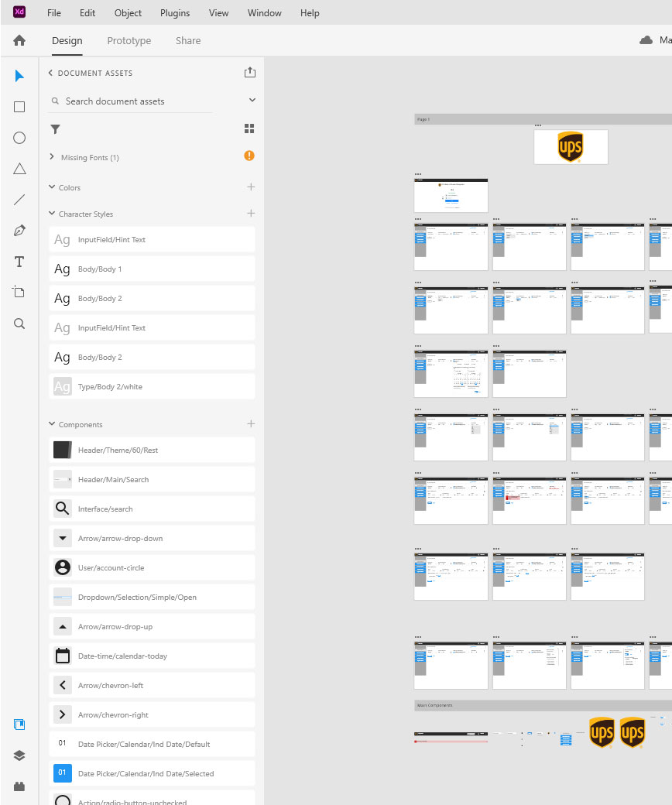This screenshot has width=672, height=805.
Task: Open the Layers panel
Action: pyautogui.click(x=19, y=755)
